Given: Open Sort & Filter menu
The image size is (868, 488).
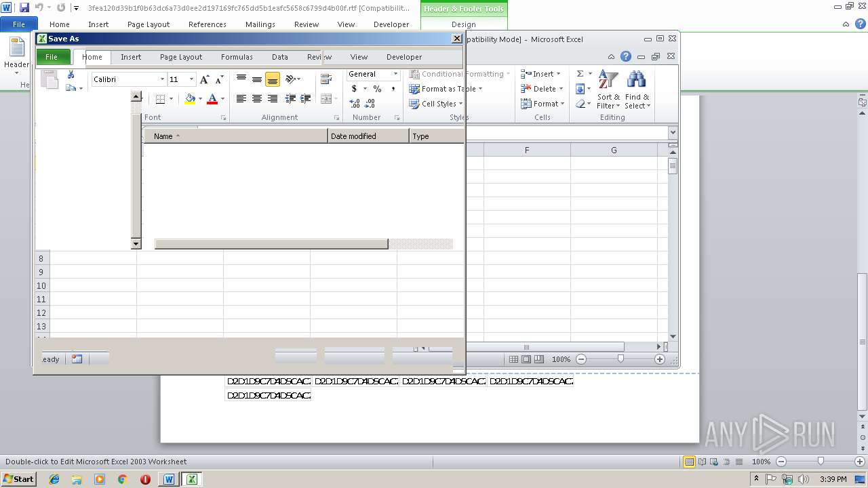Looking at the screenshot, I should tap(608, 89).
